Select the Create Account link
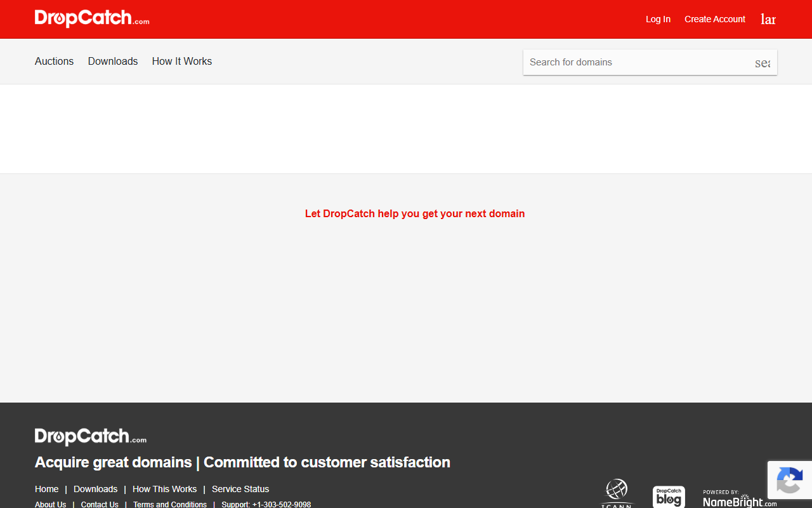The image size is (812, 508). 715,19
